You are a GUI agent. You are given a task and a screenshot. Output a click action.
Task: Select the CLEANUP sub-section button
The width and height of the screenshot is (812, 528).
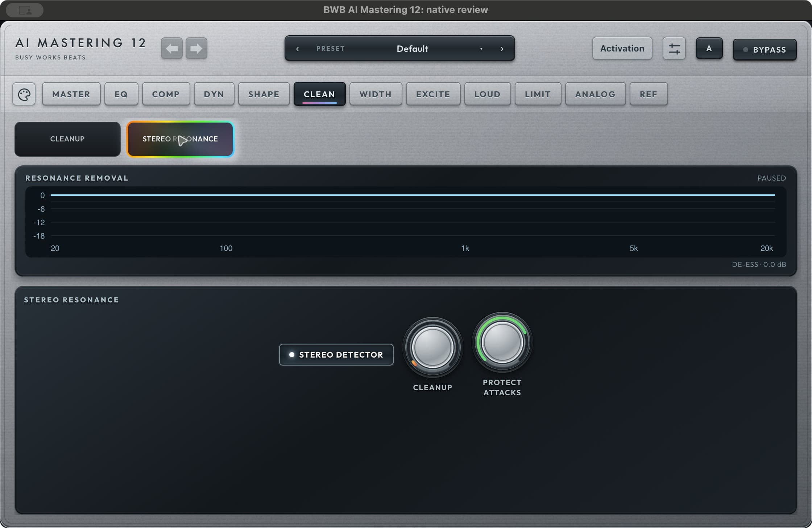[x=67, y=139]
